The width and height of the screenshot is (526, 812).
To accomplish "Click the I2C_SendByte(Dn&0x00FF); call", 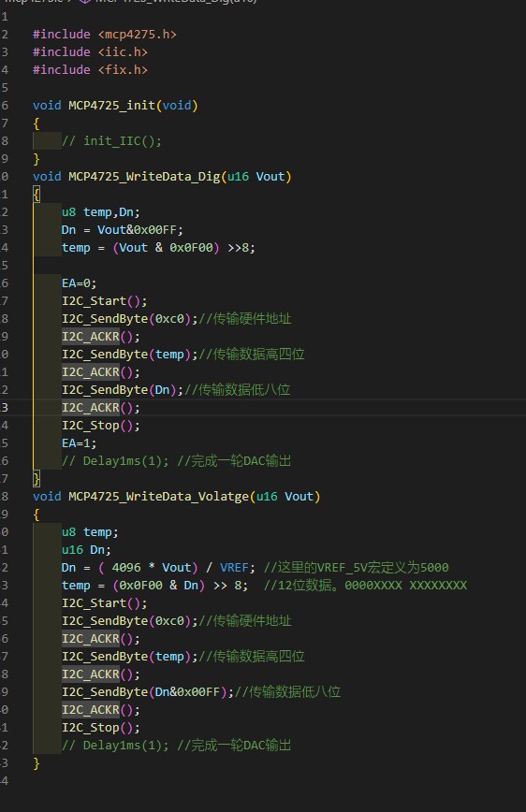I will [148, 692].
